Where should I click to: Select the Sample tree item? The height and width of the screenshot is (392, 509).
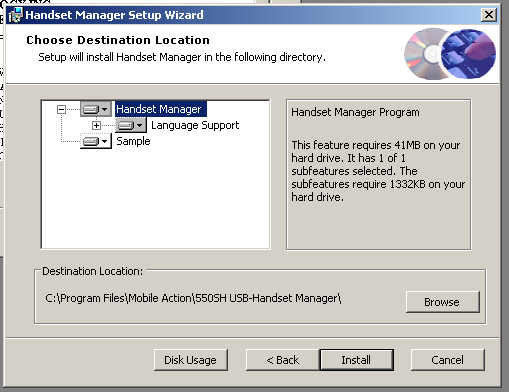pos(133,141)
